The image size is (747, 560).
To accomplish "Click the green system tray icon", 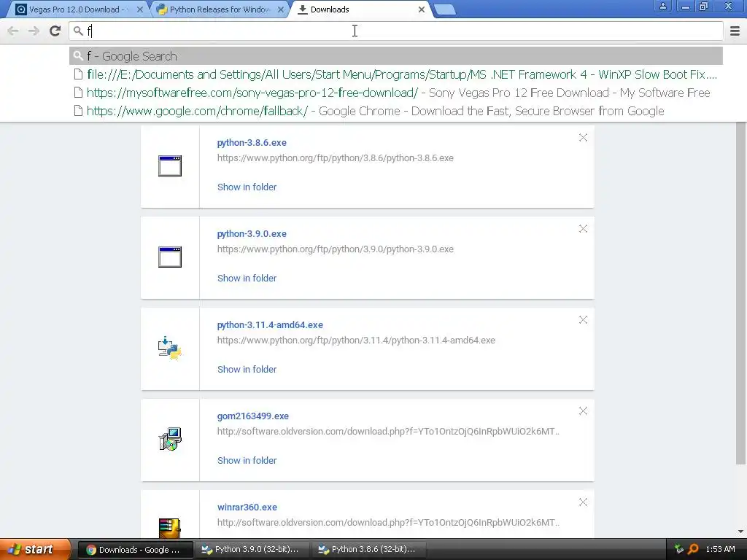I will pyautogui.click(x=679, y=550).
